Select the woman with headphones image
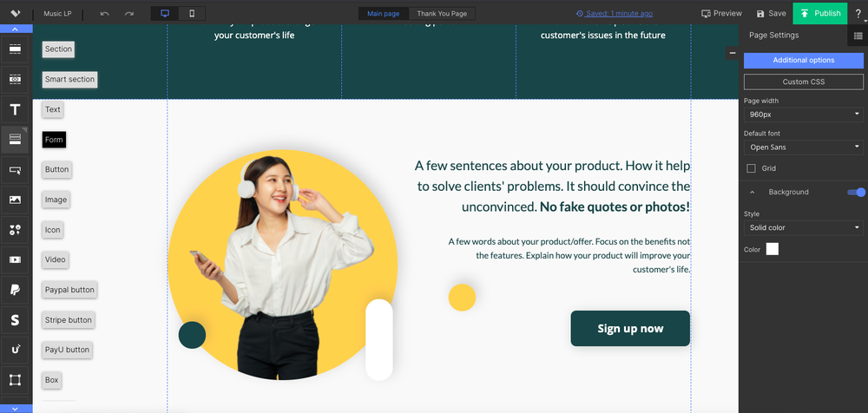Screen dimensions: 868x413 [x=282, y=265]
